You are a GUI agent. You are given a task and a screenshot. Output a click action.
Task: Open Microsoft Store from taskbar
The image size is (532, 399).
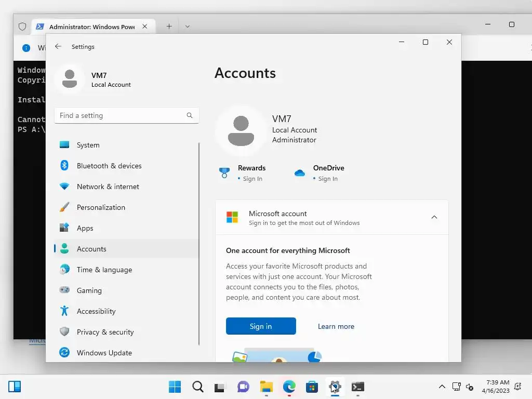pyautogui.click(x=312, y=387)
